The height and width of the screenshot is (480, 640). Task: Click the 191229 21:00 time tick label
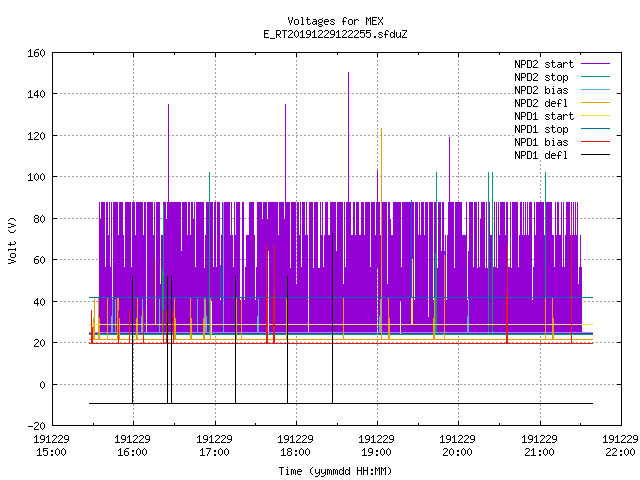(539, 446)
